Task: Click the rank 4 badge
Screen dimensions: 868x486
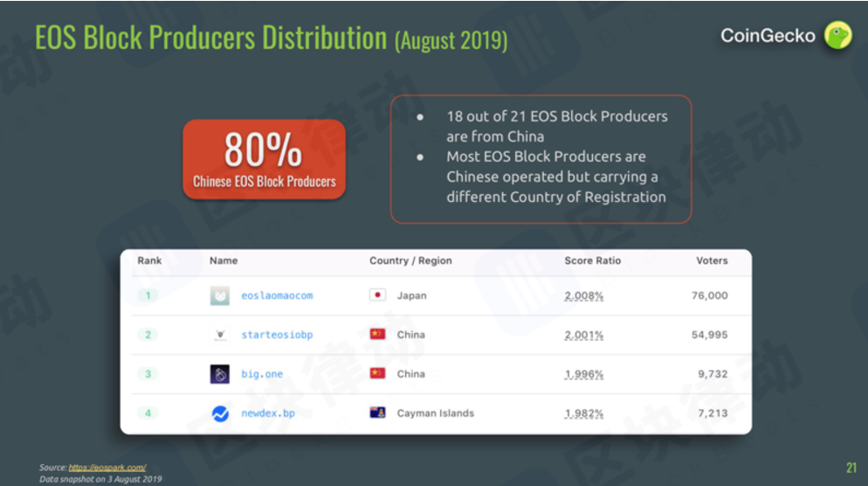Action: pos(148,413)
